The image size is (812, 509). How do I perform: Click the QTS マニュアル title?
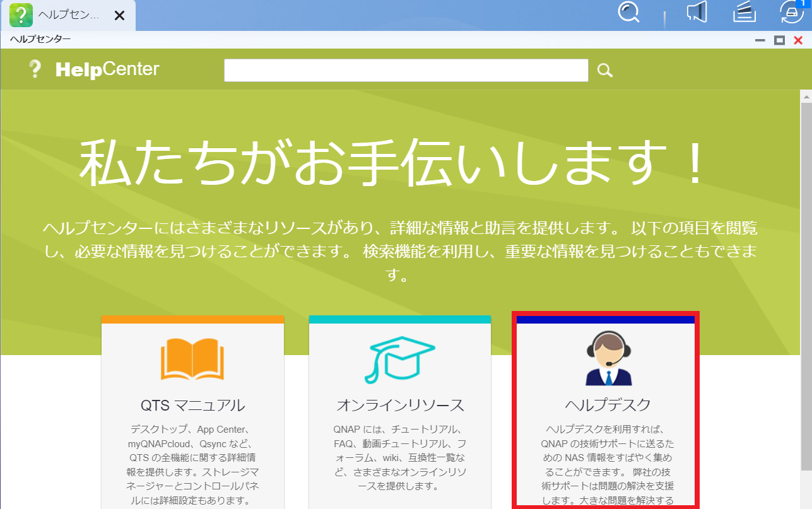pos(192,405)
